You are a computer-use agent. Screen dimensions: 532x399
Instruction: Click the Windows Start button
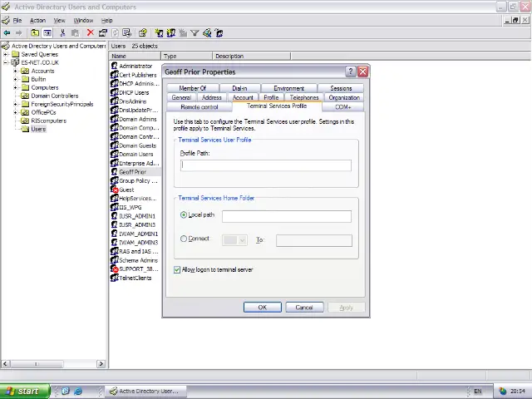pyautogui.click(x=25, y=392)
